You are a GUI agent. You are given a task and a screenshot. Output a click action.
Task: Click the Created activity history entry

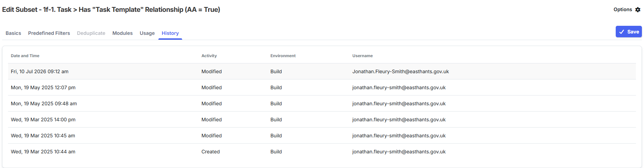(211, 152)
